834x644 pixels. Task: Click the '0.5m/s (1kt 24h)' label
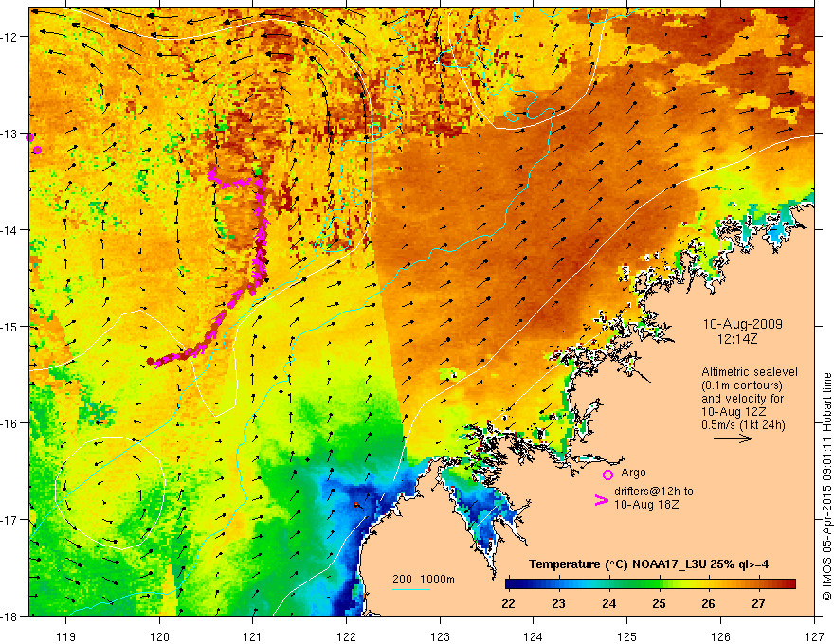743,424
